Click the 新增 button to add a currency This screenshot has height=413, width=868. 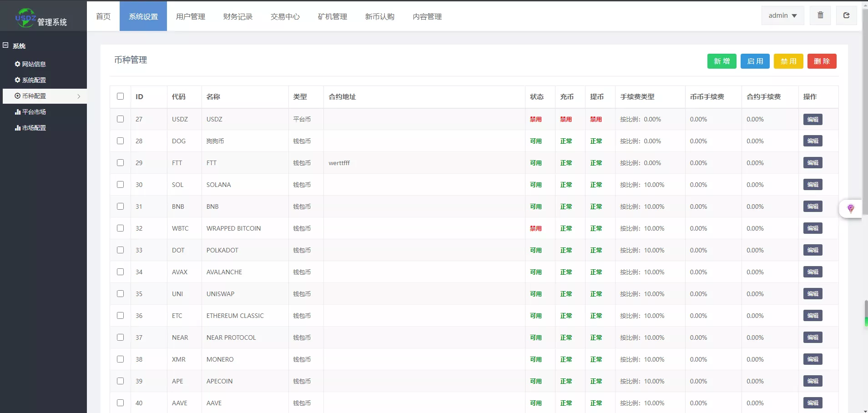coord(721,61)
